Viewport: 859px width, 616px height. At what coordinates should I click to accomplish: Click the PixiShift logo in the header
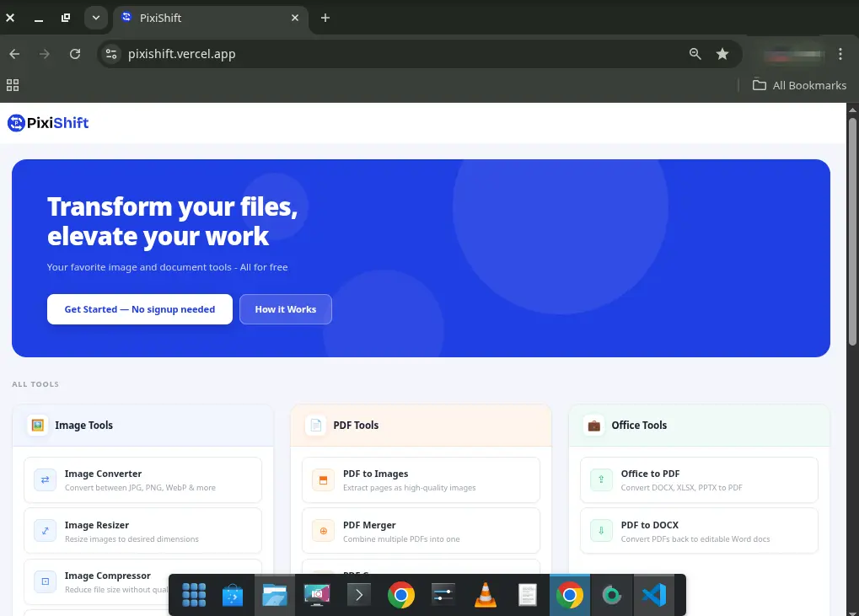click(48, 123)
